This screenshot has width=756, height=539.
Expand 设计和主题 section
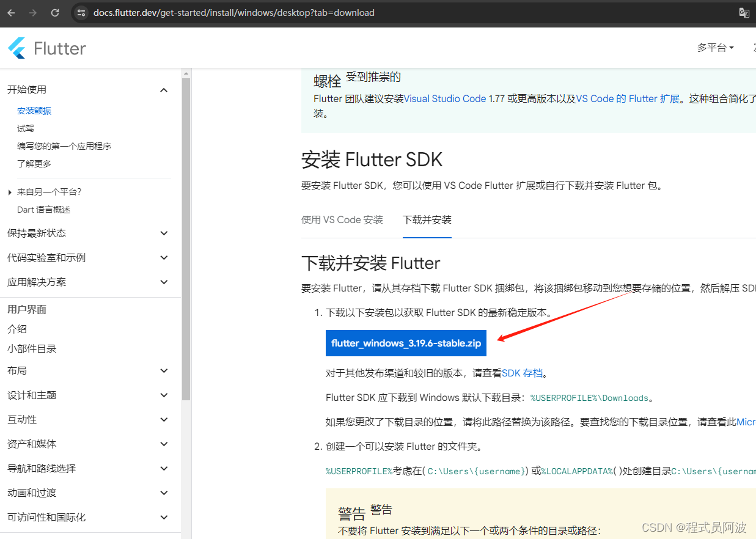[163, 395]
